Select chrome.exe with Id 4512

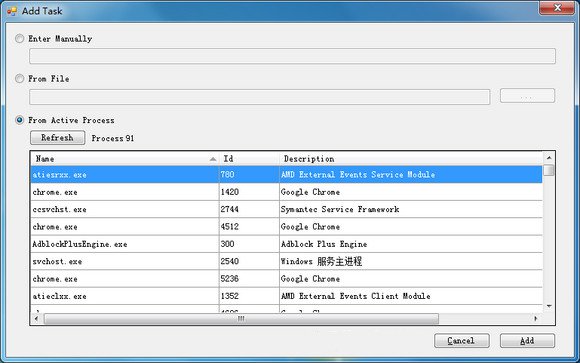(x=286, y=226)
